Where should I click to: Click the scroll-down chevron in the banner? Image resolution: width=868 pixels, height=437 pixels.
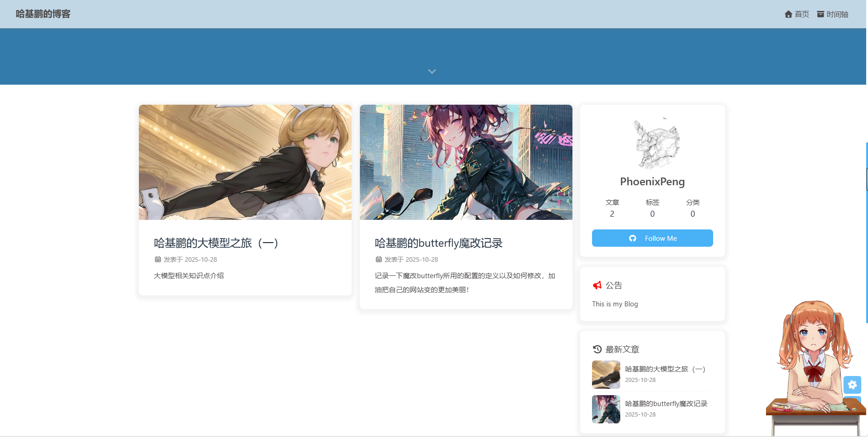coord(432,71)
